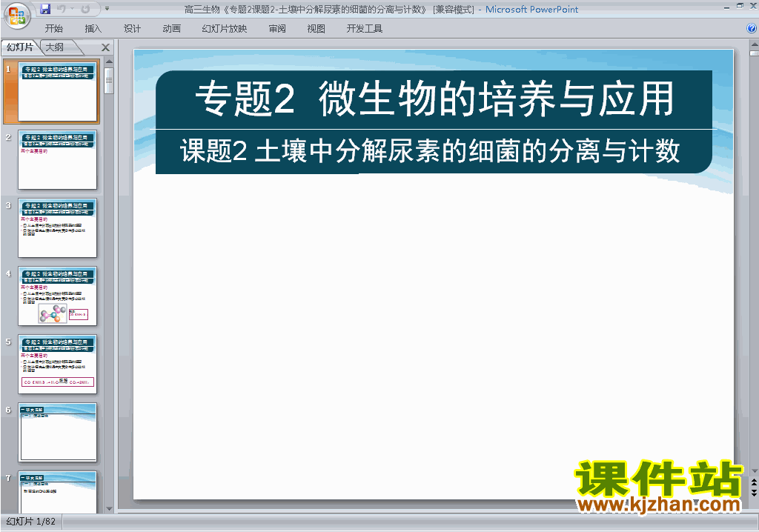759x532 pixels.
Task: Click the Redo icon in quick access toolbar
Action: [x=86, y=9]
